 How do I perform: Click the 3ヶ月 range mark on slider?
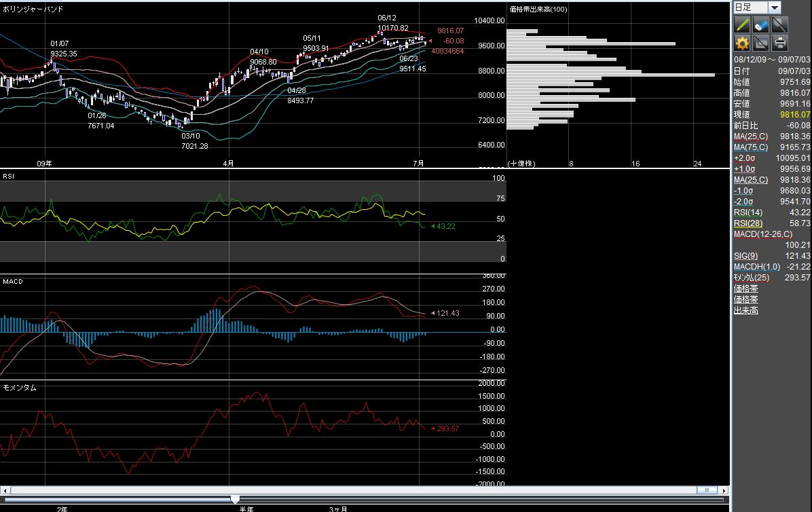(x=338, y=509)
